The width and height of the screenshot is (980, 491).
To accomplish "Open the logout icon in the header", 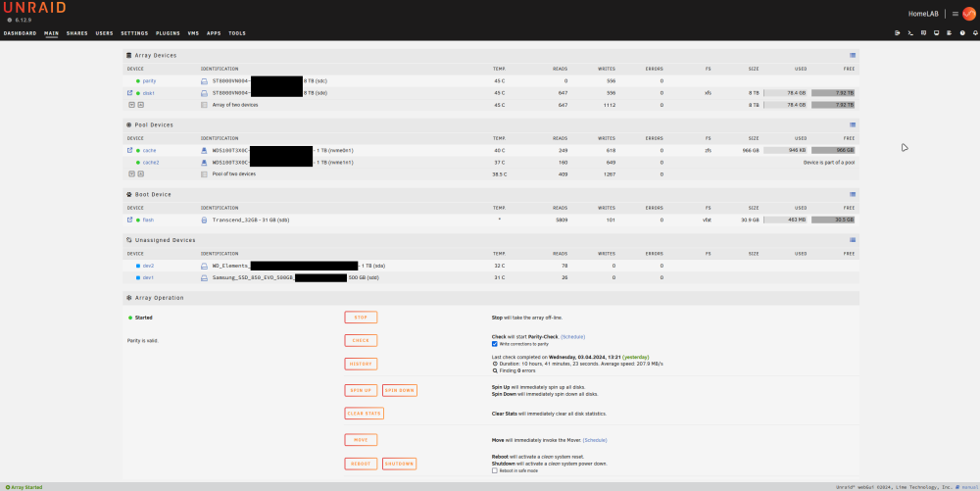I will pos(898,33).
